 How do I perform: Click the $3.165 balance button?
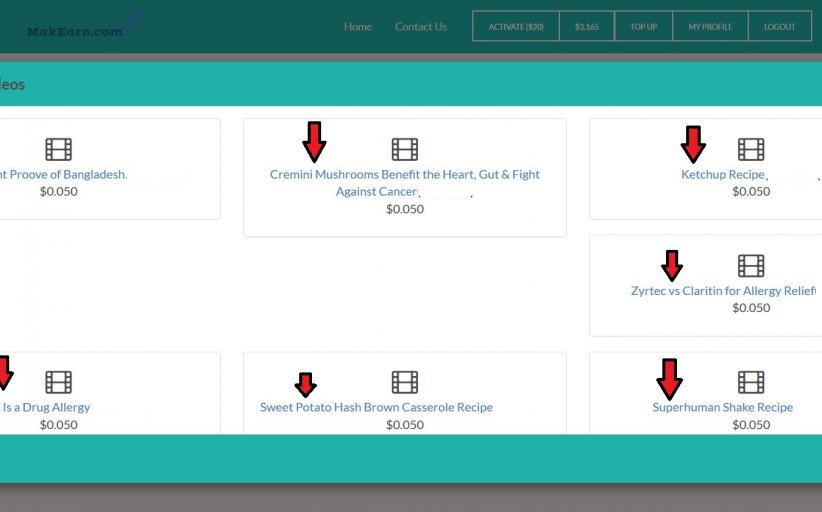(587, 27)
